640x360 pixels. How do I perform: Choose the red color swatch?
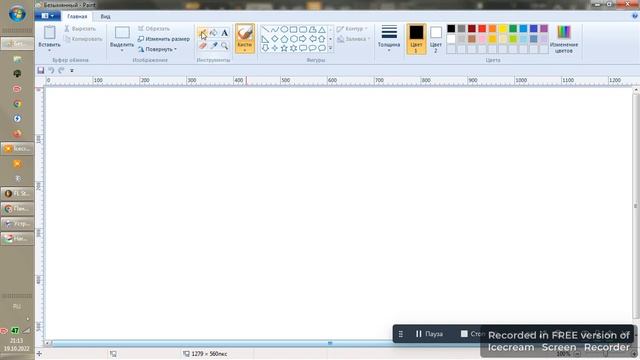click(x=482, y=28)
